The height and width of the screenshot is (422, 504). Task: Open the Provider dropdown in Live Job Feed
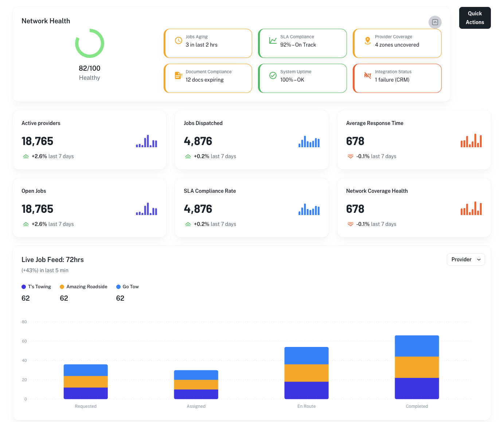466,259
